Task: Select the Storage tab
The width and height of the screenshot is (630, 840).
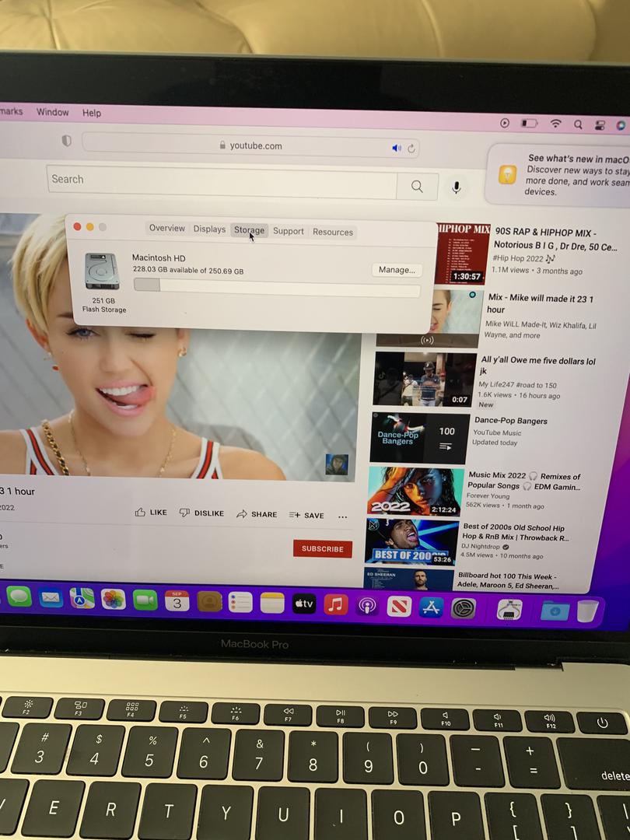Action: tap(249, 230)
